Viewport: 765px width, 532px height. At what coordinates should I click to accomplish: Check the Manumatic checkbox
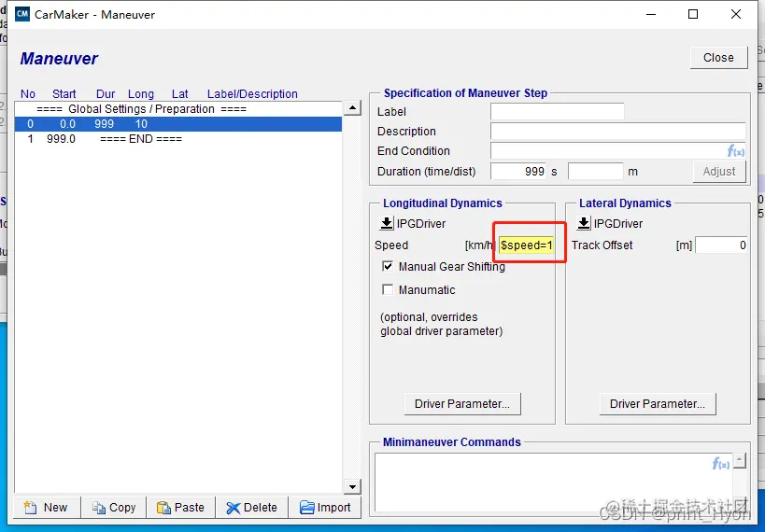pyautogui.click(x=388, y=289)
